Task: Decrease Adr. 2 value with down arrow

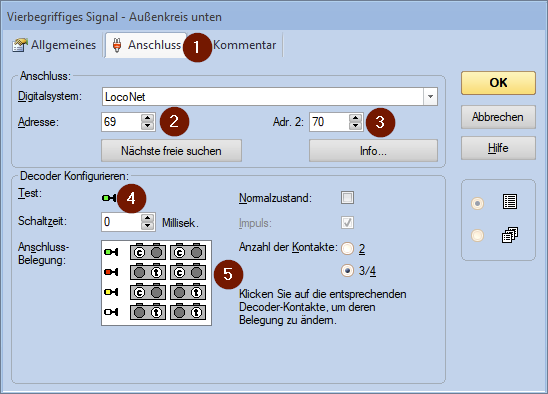Action: 355,126
